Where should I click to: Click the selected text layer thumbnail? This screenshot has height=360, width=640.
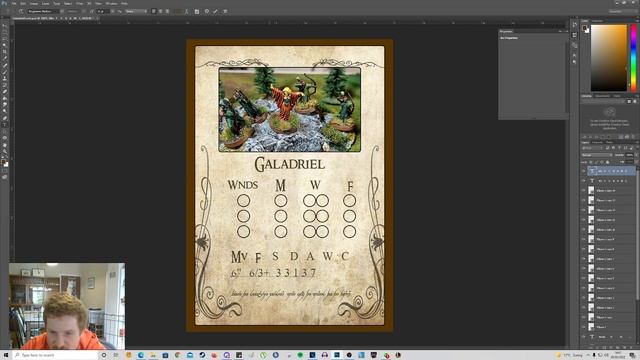592,171
